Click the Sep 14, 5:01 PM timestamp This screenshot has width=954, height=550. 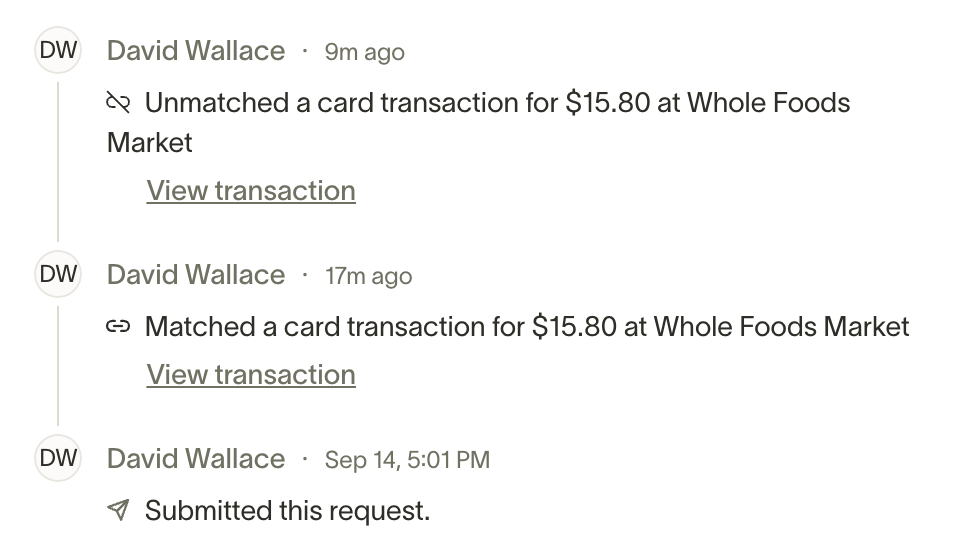(x=407, y=460)
